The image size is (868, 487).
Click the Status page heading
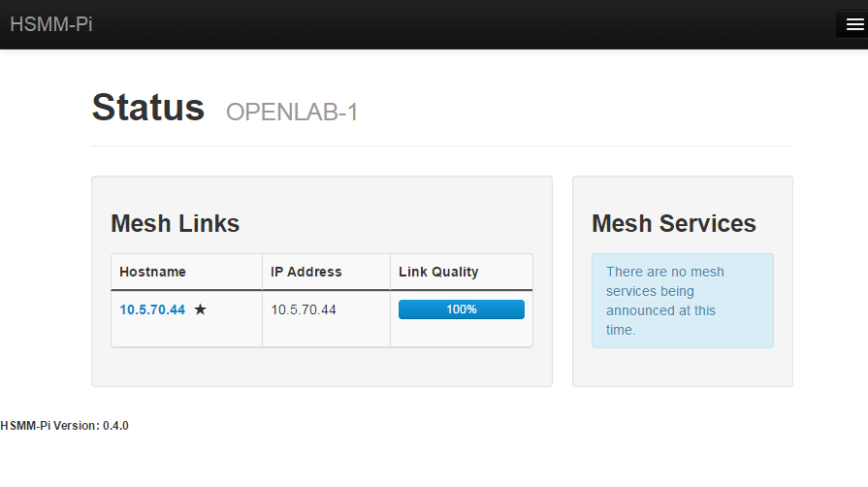tap(148, 108)
